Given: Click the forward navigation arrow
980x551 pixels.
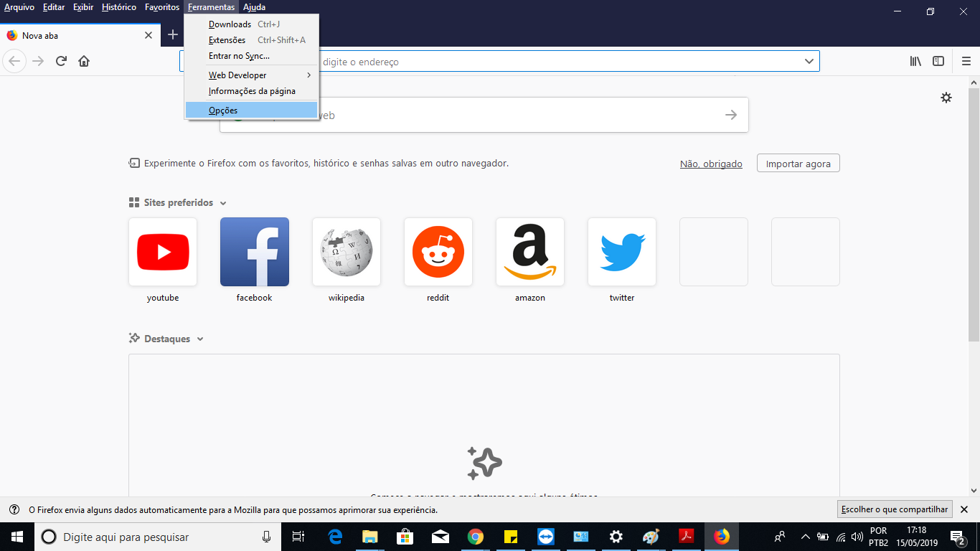Looking at the screenshot, I should tap(38, 61).
